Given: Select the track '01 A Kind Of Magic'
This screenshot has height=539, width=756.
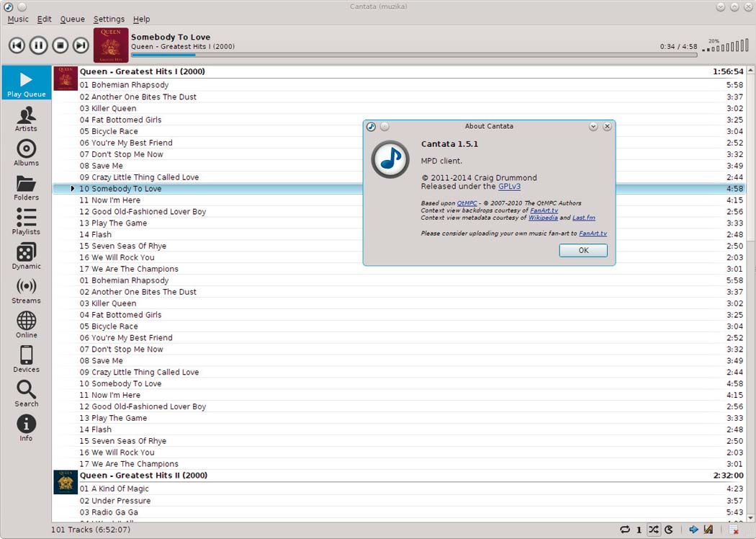Looking at the screenshot, I should pyautogui.click(x=398, y=489).
